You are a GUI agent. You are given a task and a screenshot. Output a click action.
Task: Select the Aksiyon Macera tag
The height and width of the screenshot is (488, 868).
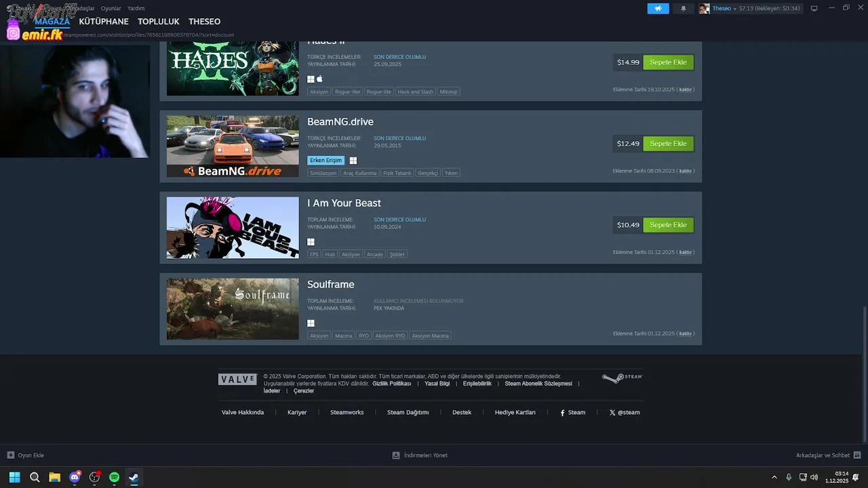(431, 335)
